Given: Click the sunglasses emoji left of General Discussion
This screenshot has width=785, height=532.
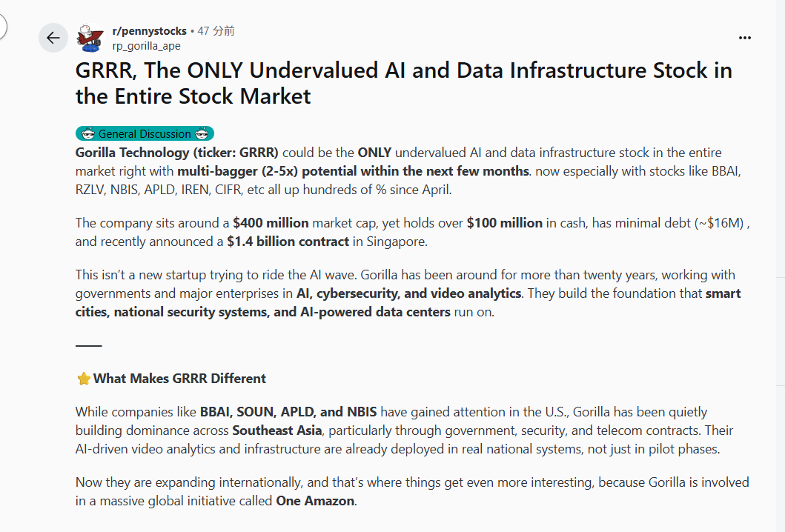Looking at the screenshot, I should point(88,134).
